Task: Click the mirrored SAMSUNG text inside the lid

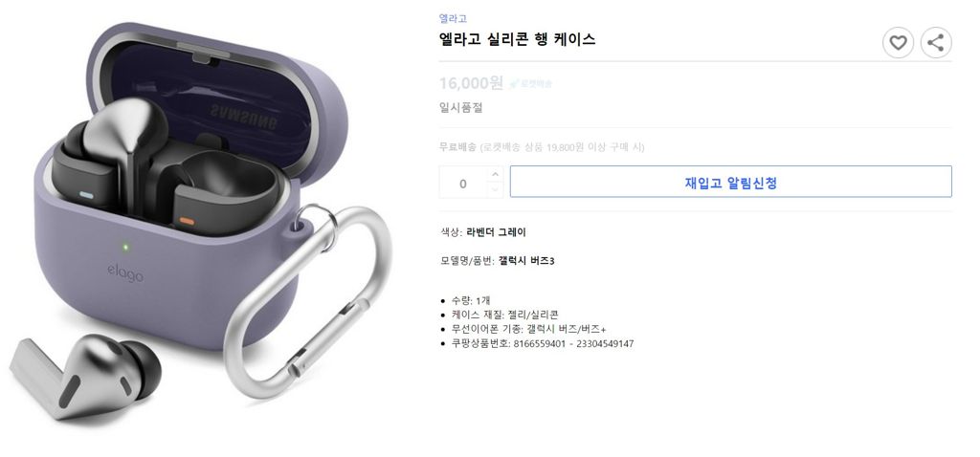Action: tap(242, 118)
